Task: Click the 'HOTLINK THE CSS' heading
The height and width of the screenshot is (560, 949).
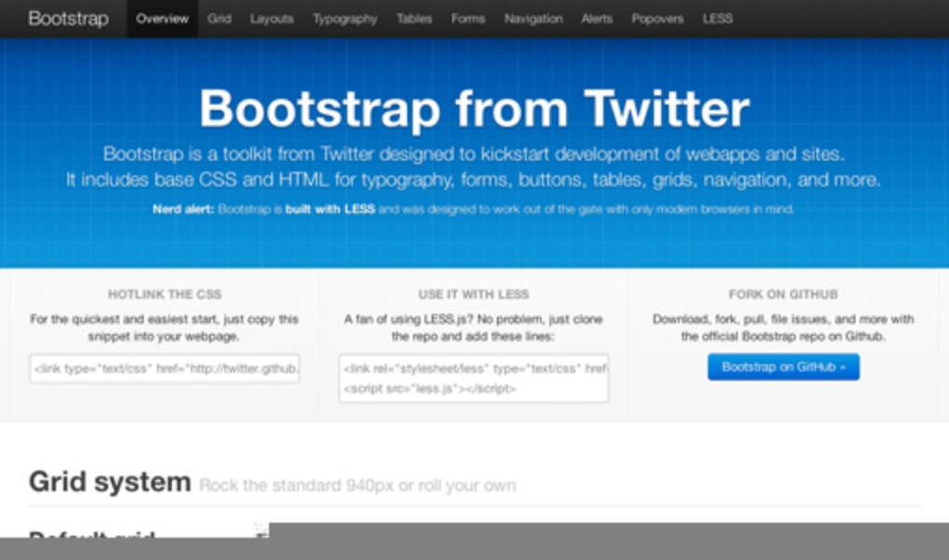Action: (x=164, y=295)
